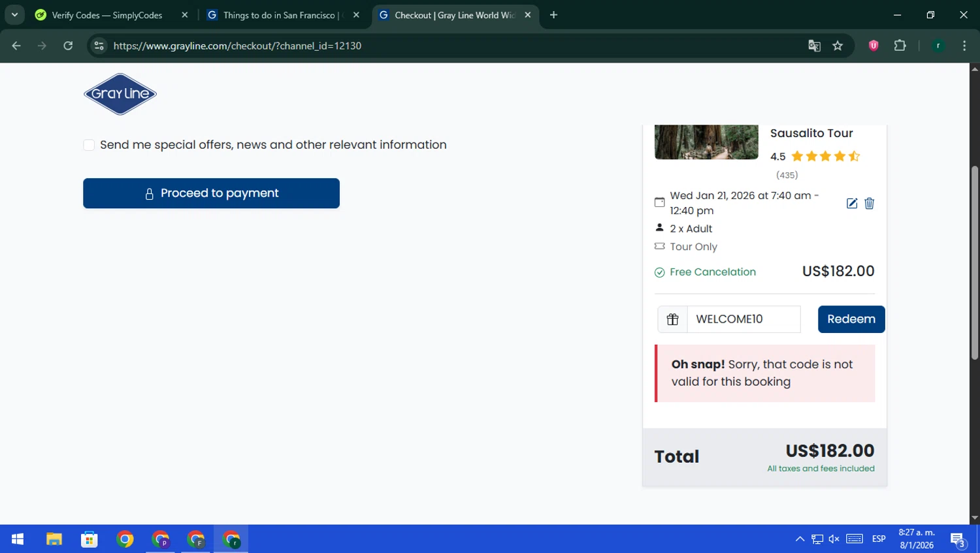Click the US$182.00 total amount
The width and height of the screenshot is (980, 553).
click(830, 451)
